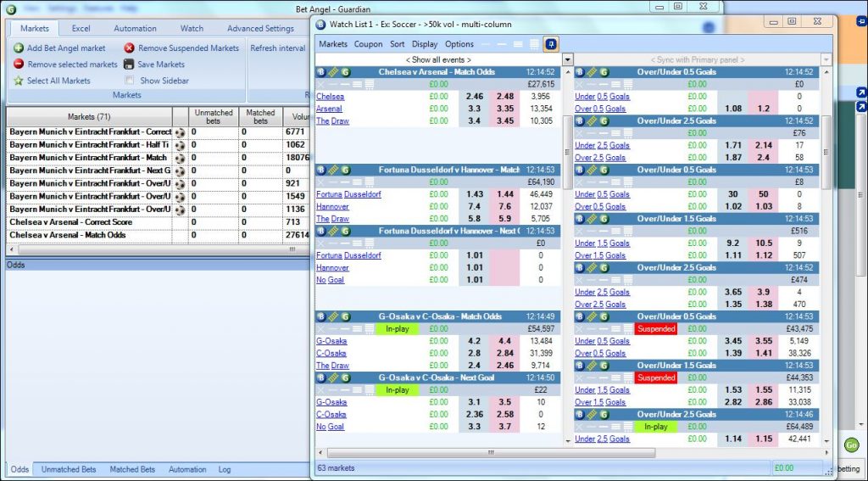This screenshot has width=868, height=481.
Task: Click football icon in Bayern Munich Half Ti row
Action: click(x=180, y=145)
